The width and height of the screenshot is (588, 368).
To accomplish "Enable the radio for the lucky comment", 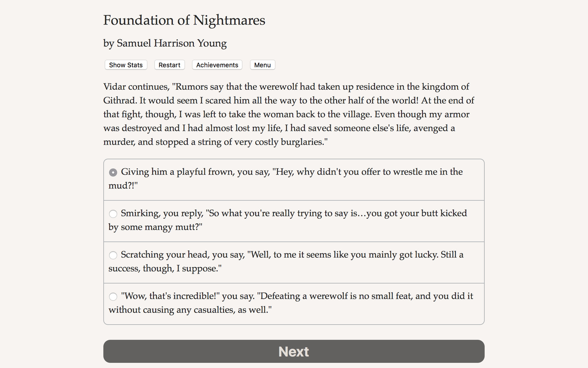I will coord(113,255).
